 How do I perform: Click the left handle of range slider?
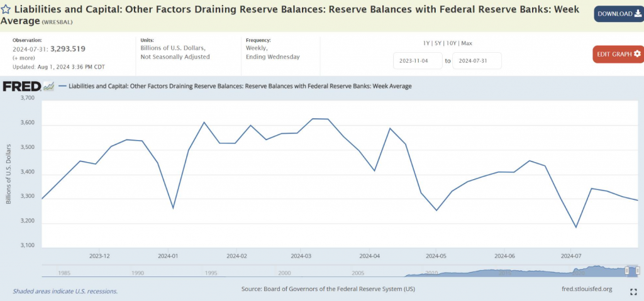[x=628, y=270]
